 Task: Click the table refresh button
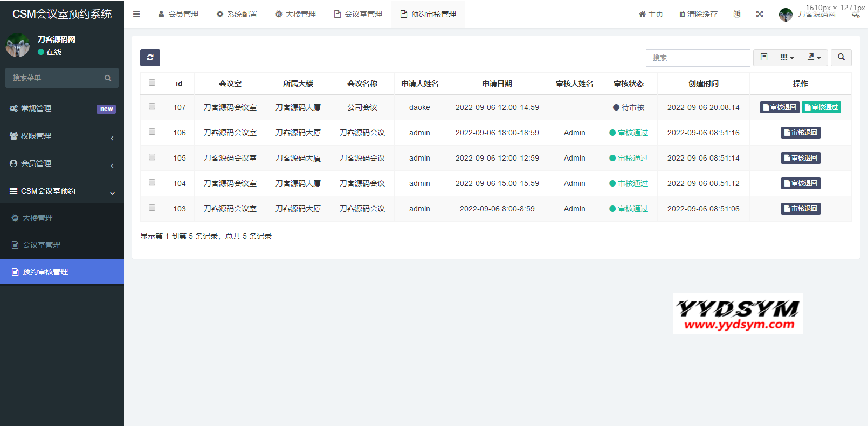tap(150, 58)
